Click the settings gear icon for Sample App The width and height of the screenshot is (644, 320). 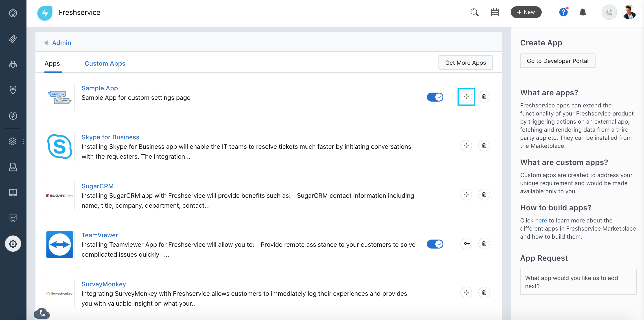(467, 97)
